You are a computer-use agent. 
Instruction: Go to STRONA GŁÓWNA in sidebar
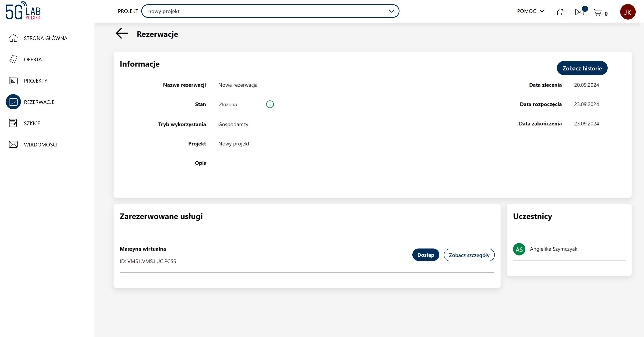(x=45, y=38)
